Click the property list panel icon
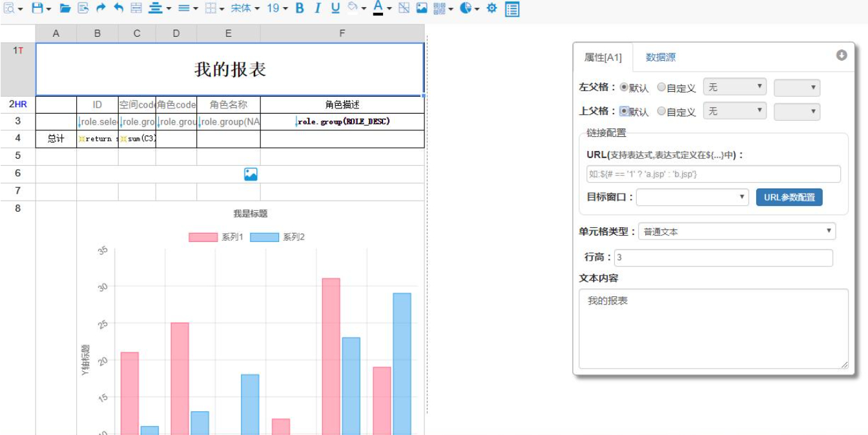Viewport: 868px width, 435px height. coord(512,9)
